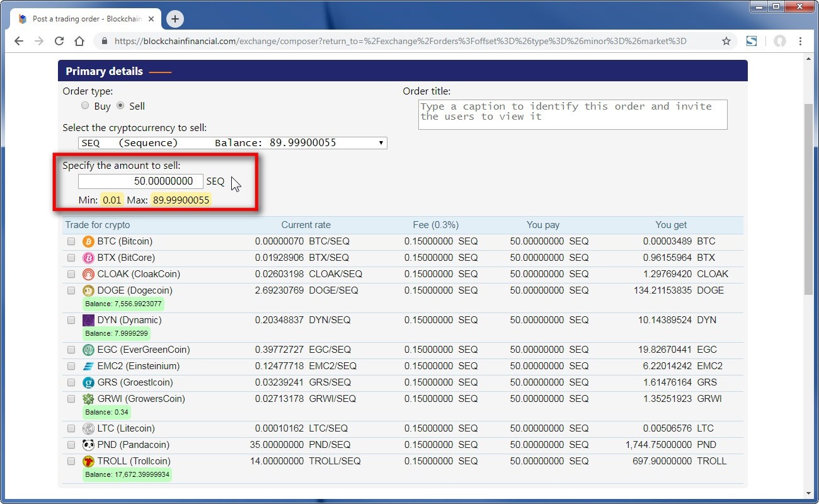Set amount to Min 0.01
This screenshot has width=819, height=504.
(x=112, y=200)
